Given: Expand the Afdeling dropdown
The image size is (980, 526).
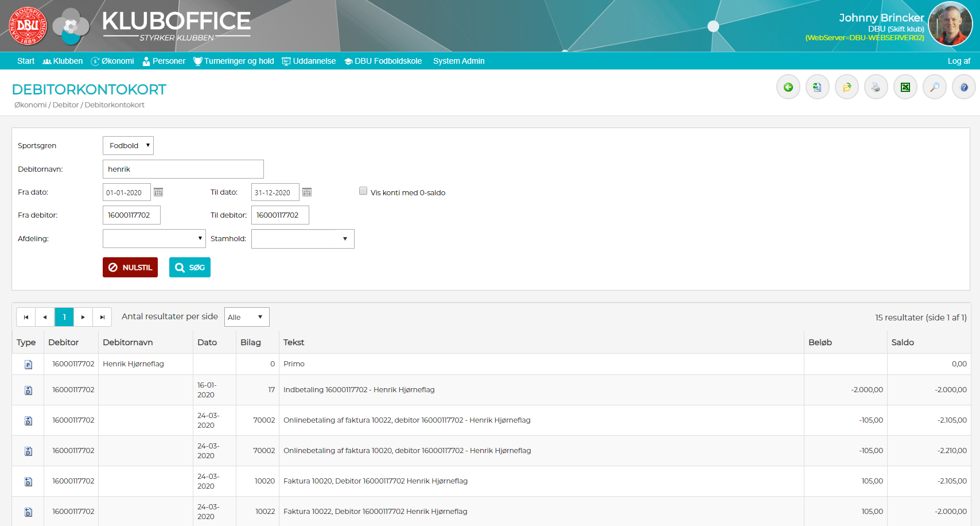Looking at the screenshot, I should pos(154,239).
